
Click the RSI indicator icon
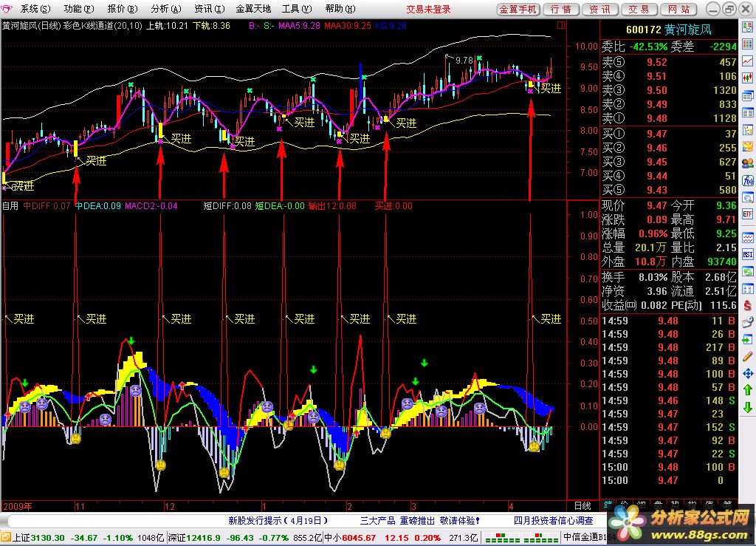click(x=747, y=255)
